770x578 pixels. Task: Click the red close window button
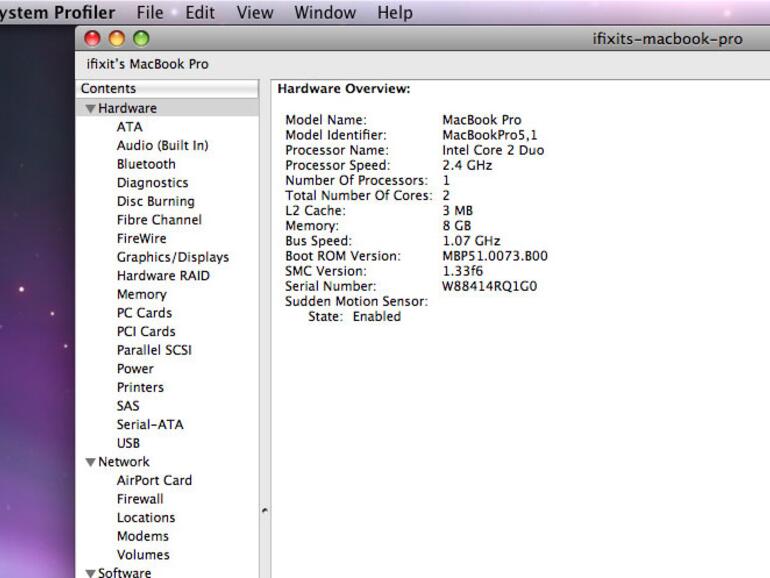92,38
